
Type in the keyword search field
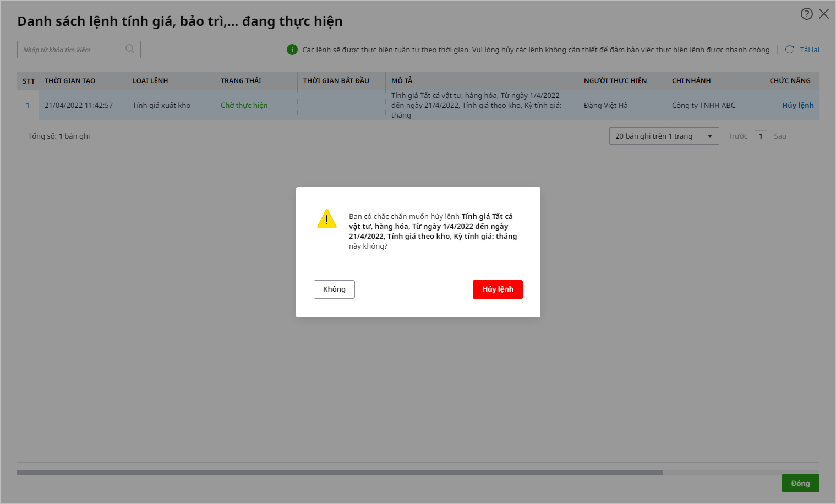72,50
